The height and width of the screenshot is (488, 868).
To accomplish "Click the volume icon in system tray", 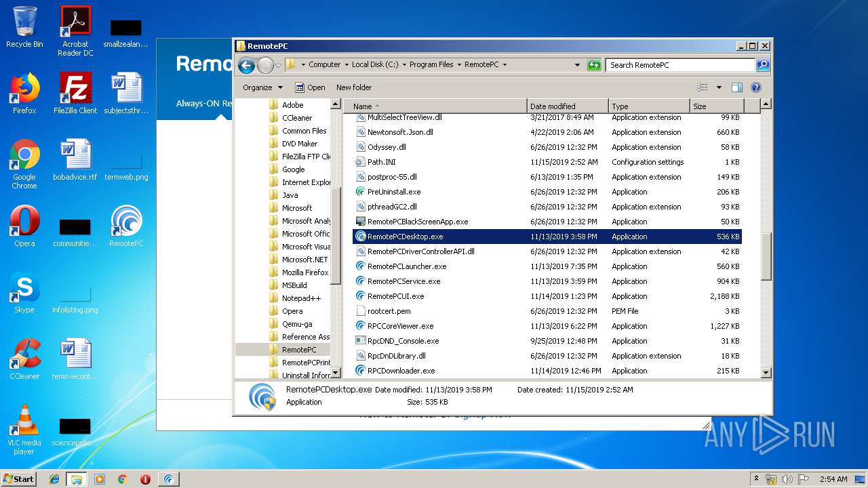I will click(787, 479).
